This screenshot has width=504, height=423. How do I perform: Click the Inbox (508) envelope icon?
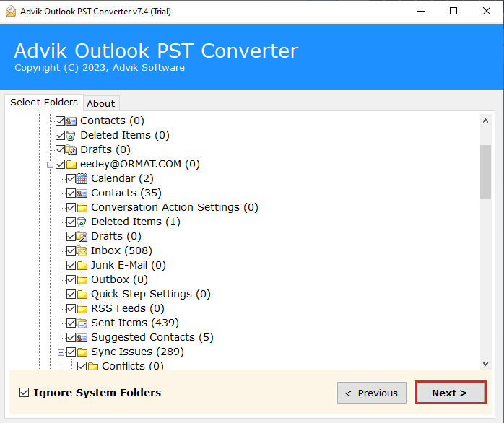[x=82, y=250]
